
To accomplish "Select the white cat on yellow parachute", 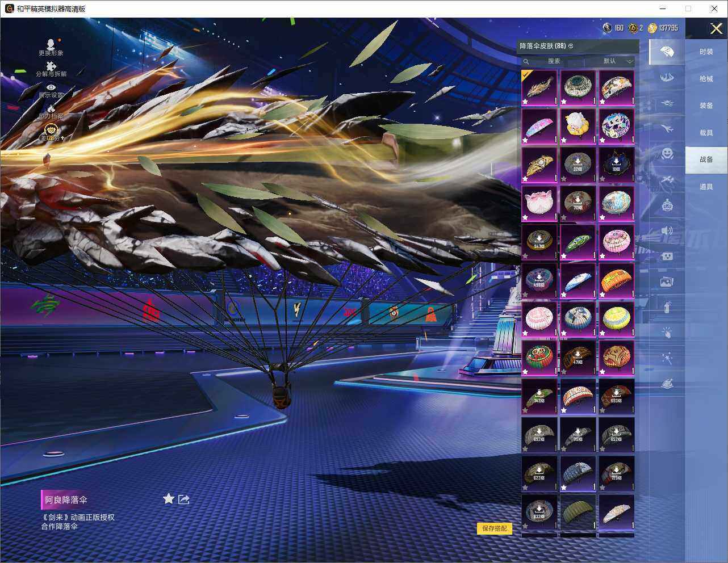I will tap(578, 126).
